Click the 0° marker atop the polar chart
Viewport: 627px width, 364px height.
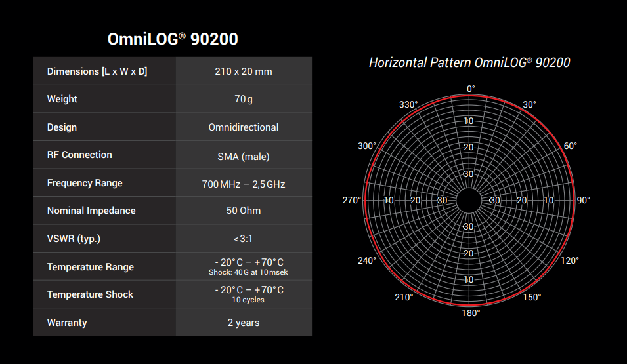click(x=470, y=89)
